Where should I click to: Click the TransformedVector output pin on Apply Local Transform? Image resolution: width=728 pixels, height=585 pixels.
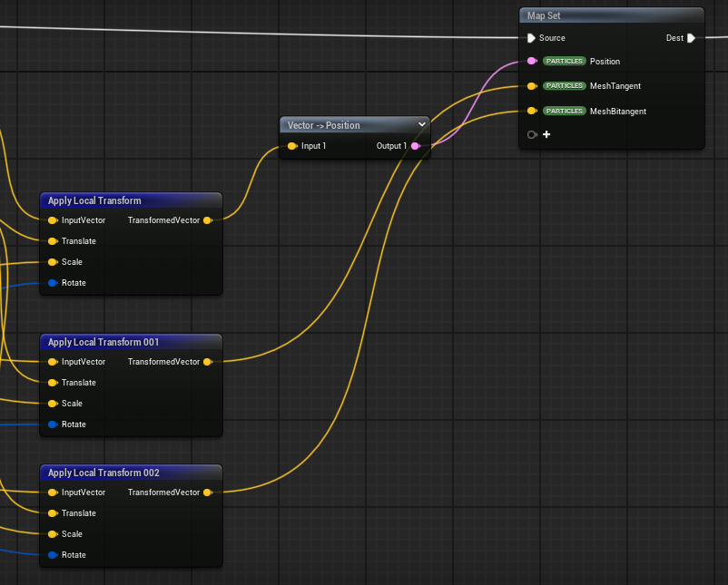coord(208,220)
